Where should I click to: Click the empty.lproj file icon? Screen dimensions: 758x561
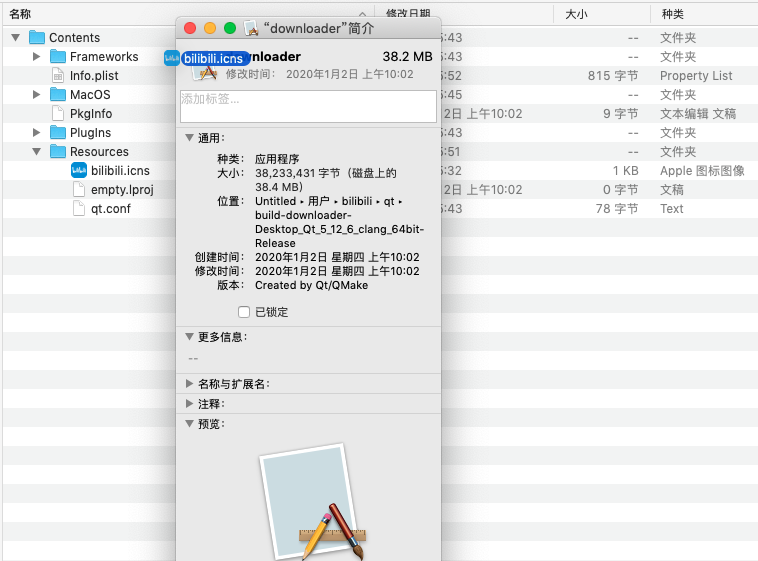pos(79,189)
